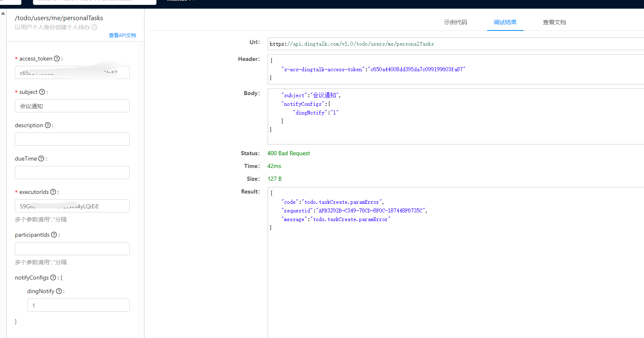Click the empty dueTime input field
This screenshot has height=338, width=644.
pos(72,172)
